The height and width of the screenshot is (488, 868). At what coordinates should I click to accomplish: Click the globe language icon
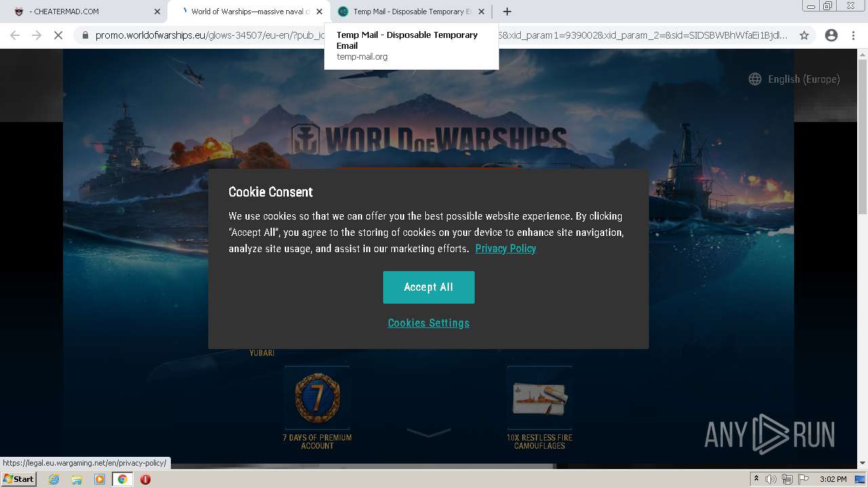tap(755, 79)
